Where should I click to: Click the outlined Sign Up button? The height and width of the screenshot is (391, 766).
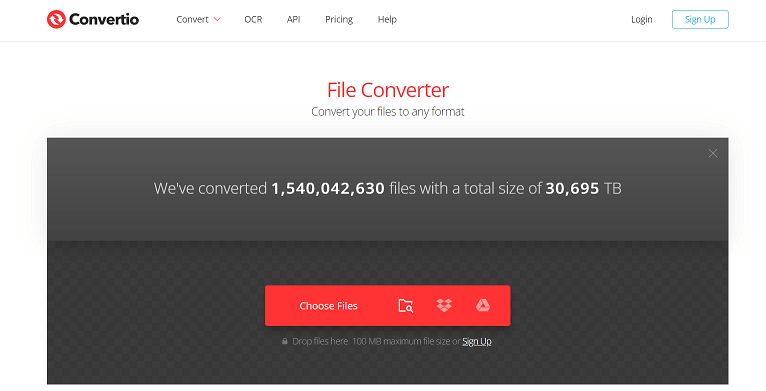700,20
